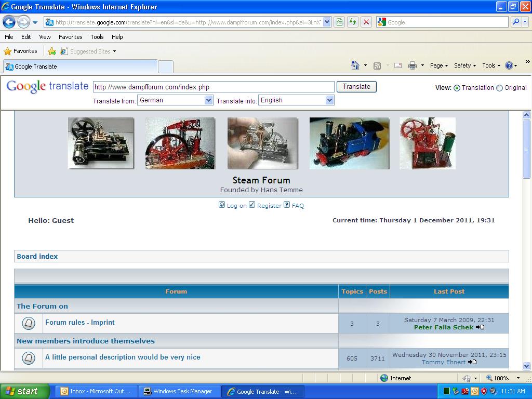This screenshot has width=532, height=399.
Task: Open the Safety command menu
Action: 465,65
